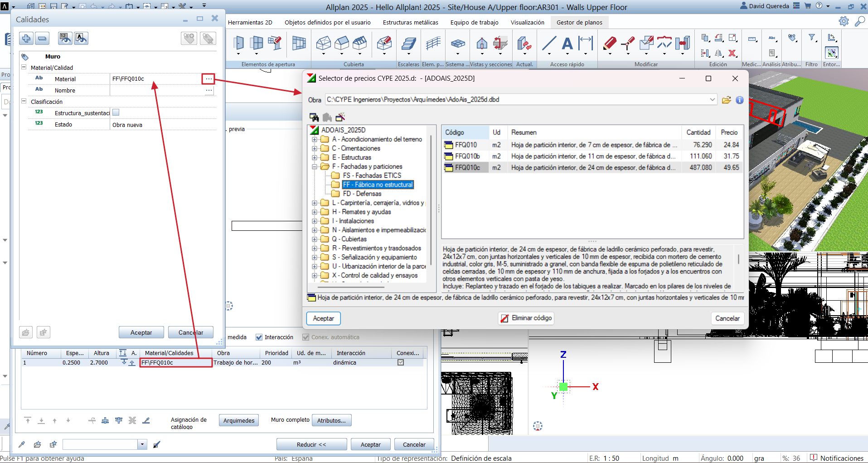The width and height of the screenshot is (868, 463).
Task: Click the blue information icon in price selector
Action: point(739,100)
